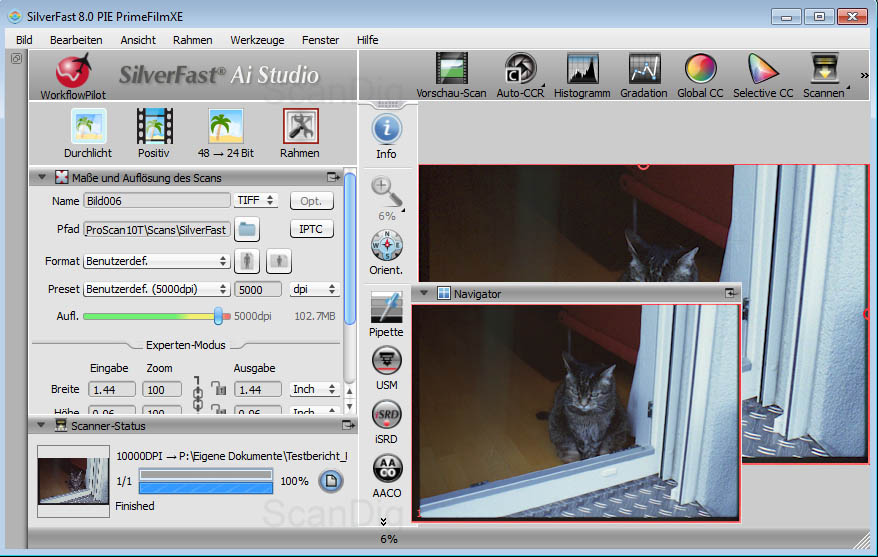Browse for Pfad folder

[x=247, y=229]
